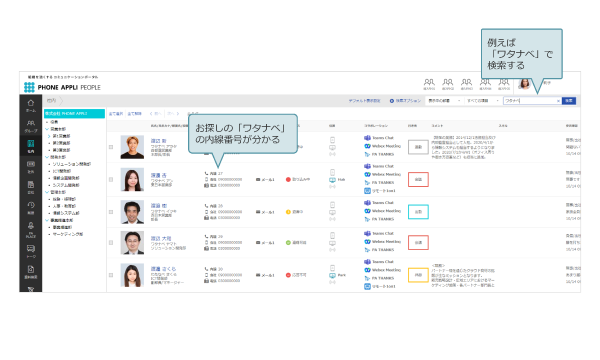Click メール1 envelope icon in ワタナベ ヤマト row
The height and width of the screenshot is (360, 600).
tap(258, 243)
